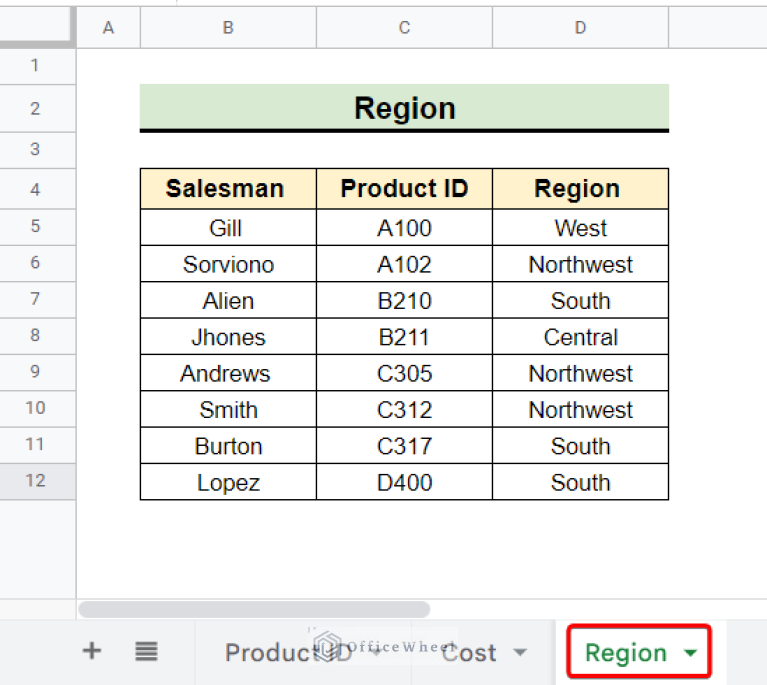Switch to the Cost sheet tab
The image size is (767, 685).
(469, 653)
